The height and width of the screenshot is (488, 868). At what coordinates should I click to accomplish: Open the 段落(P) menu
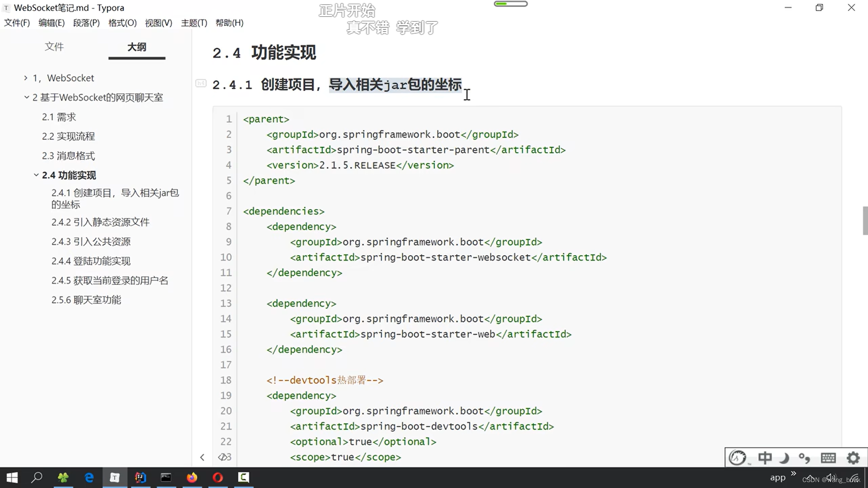click(86, 23)
